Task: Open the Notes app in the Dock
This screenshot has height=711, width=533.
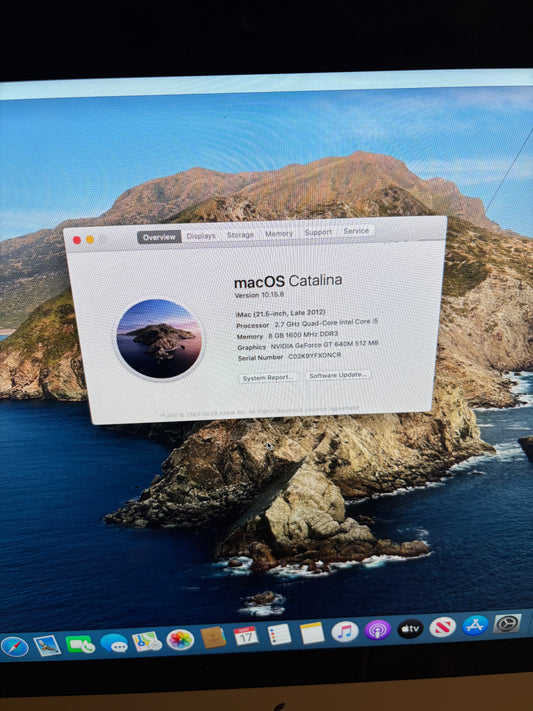Action: tap(312, 633)
